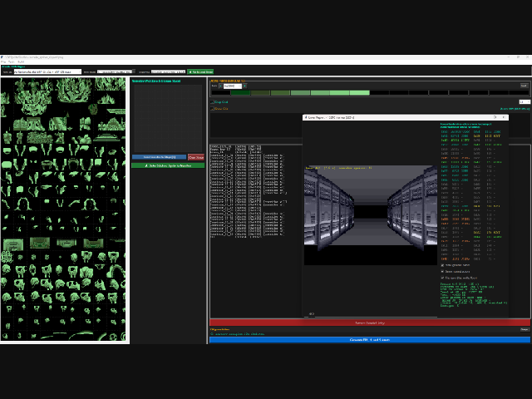
Task: Click the empty selection grid canvas
Action: point(168,118)
